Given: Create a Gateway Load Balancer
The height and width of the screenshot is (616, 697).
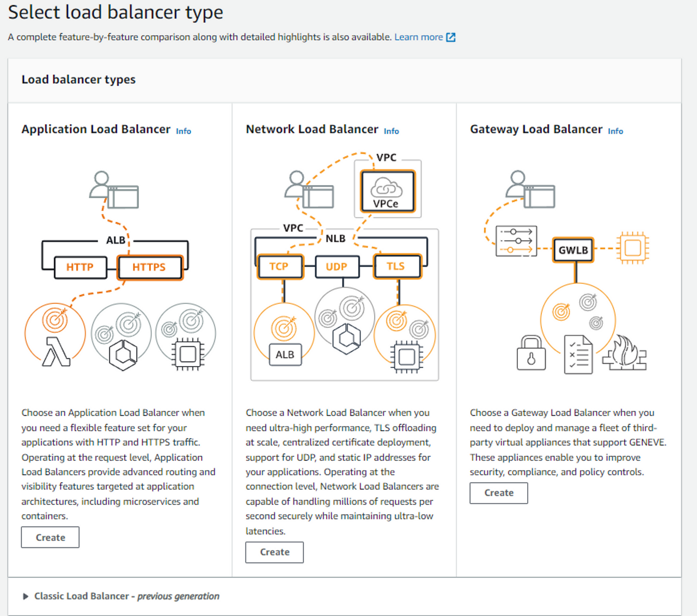Looking at the screenshot, I should coord(499,492).
